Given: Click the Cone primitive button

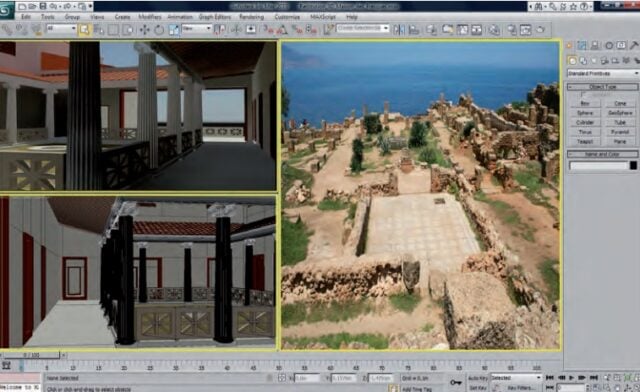Looking at the screenshot, I should point(620,103).
